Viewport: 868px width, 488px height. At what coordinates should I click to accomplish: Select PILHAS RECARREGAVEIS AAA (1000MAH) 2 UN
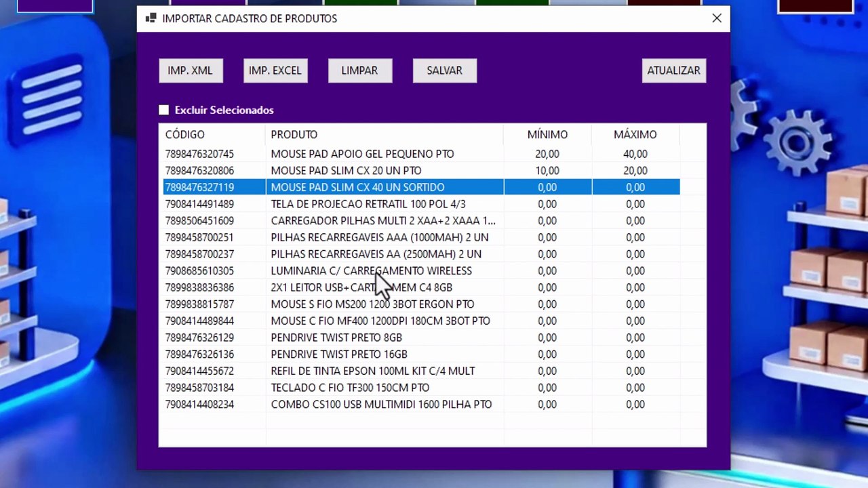379,238
